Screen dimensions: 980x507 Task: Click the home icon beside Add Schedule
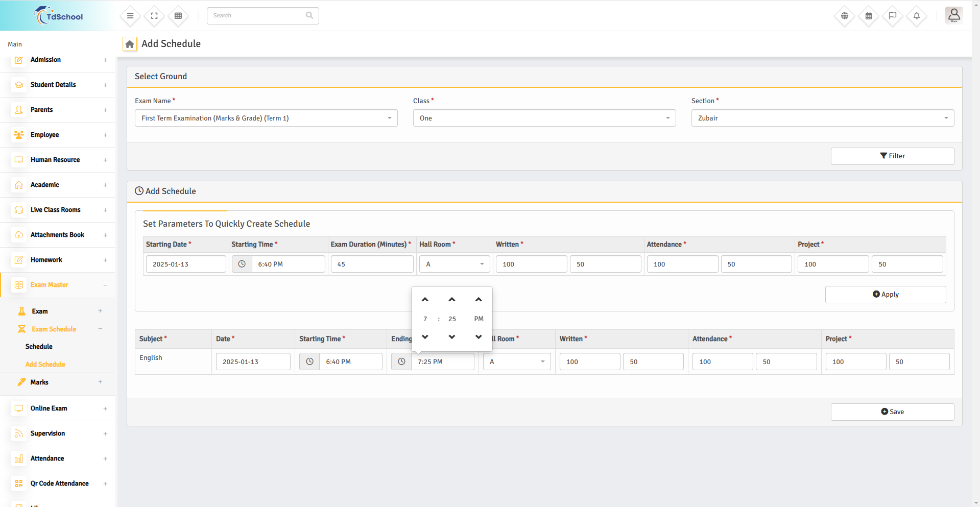(130, 44)
